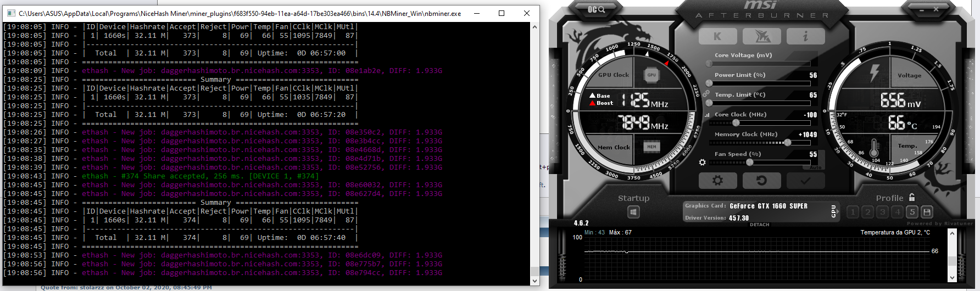Screen dimensions: 980x291
Task: Save the current profile with the floppy icon
Action: 927,212
